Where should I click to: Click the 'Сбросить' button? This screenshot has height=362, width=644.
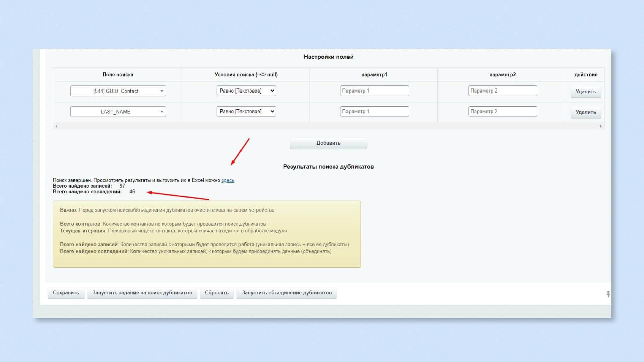point(217,293)
